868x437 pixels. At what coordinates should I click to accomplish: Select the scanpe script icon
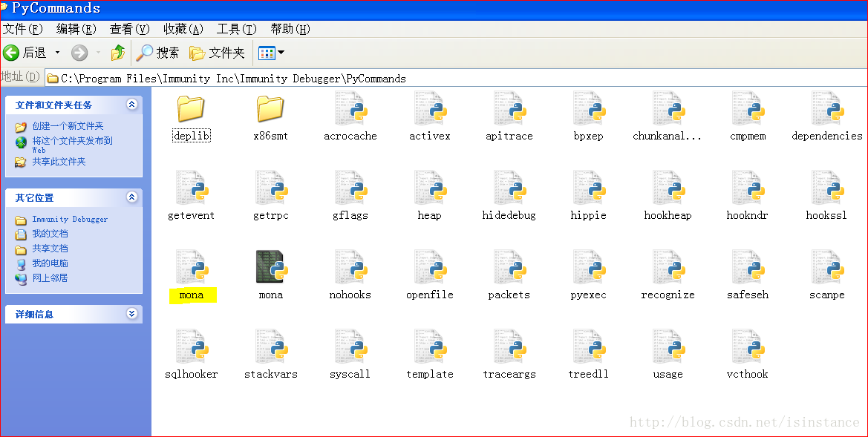(x=827, y=267)
